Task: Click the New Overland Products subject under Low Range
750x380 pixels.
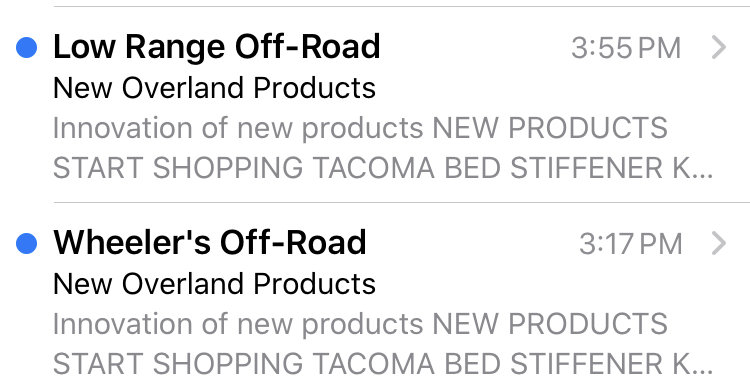Action: [x=214, y=88]
